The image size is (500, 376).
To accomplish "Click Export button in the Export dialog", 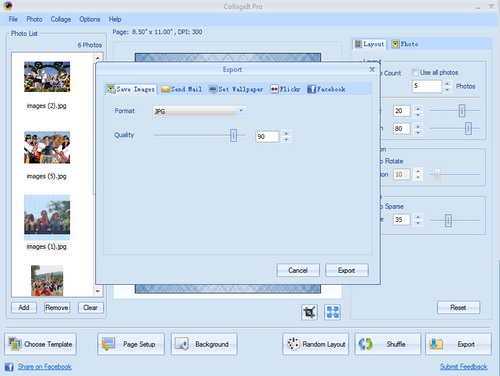I will point(347,270).
